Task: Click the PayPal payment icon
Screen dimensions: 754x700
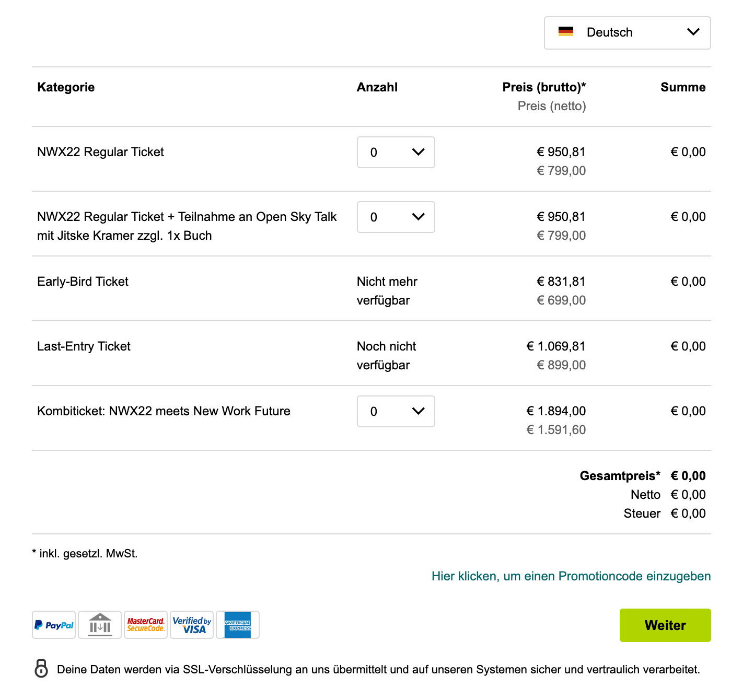Action: 54,625
